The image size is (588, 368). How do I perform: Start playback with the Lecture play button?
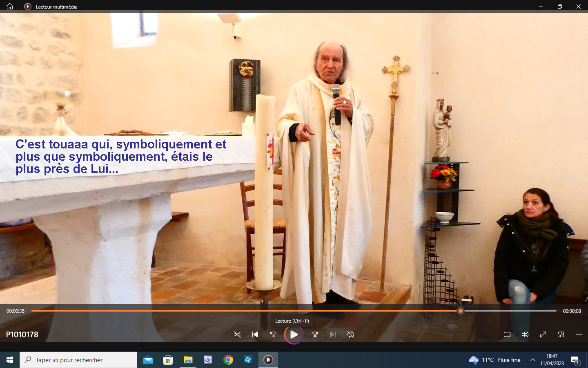(294, 334)
